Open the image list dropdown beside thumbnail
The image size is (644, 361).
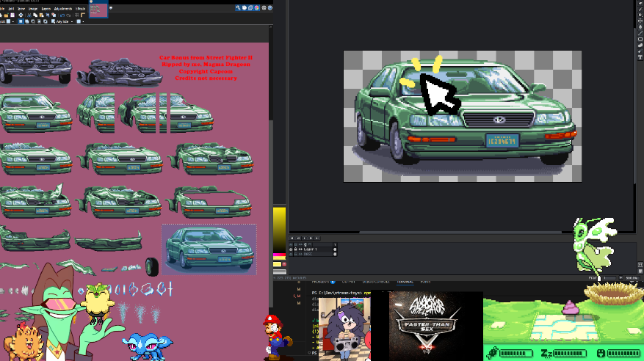111,7
